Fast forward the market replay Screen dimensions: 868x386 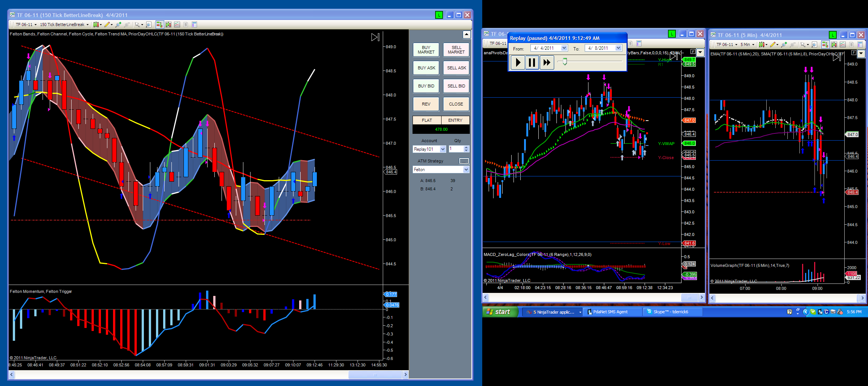tap(547, 62)
